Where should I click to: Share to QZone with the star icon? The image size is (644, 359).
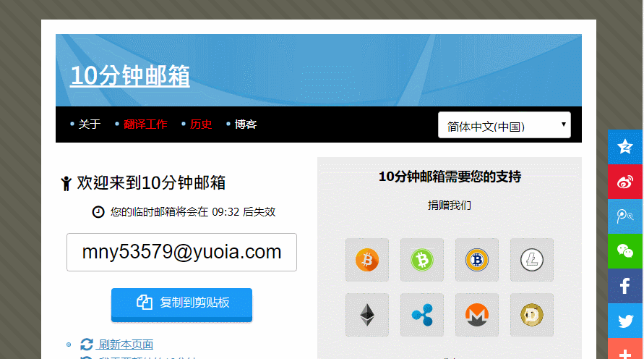625,147
